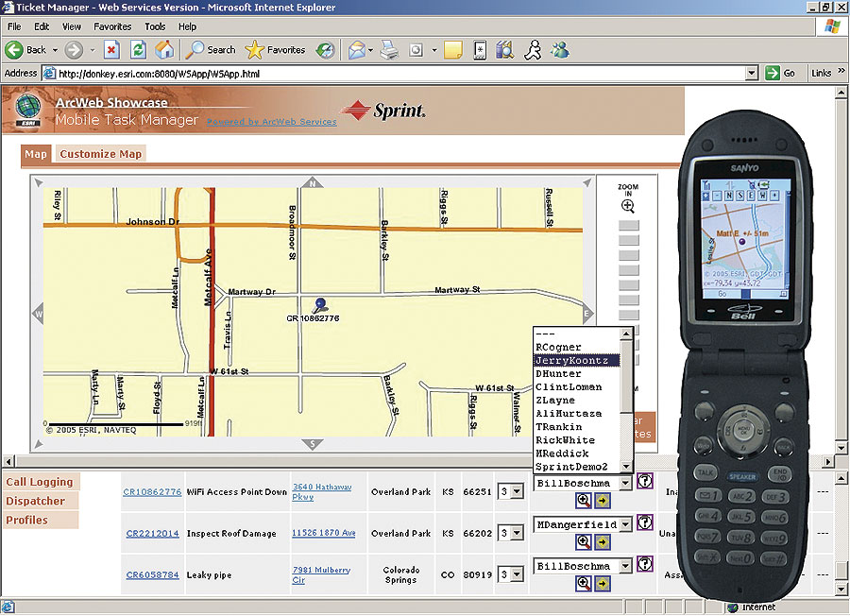Click the Go button beside address bar
Screen dimensions: 850x616
[x=781, y=73]
